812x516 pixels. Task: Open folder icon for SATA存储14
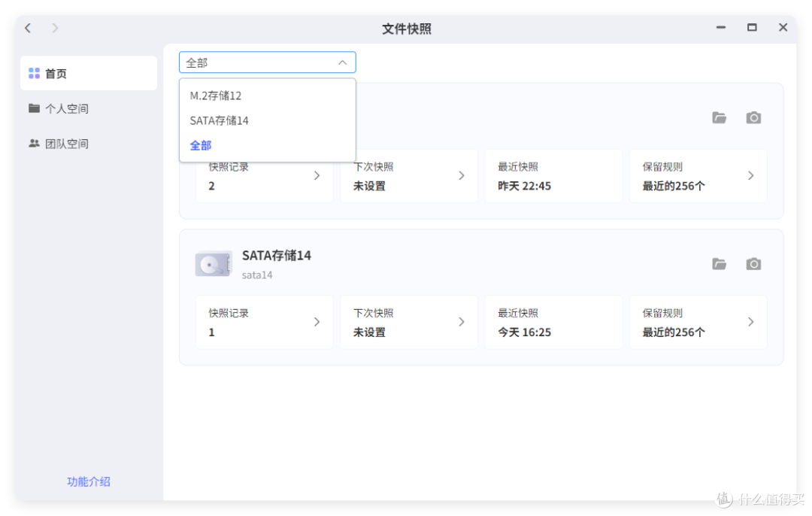719,264
